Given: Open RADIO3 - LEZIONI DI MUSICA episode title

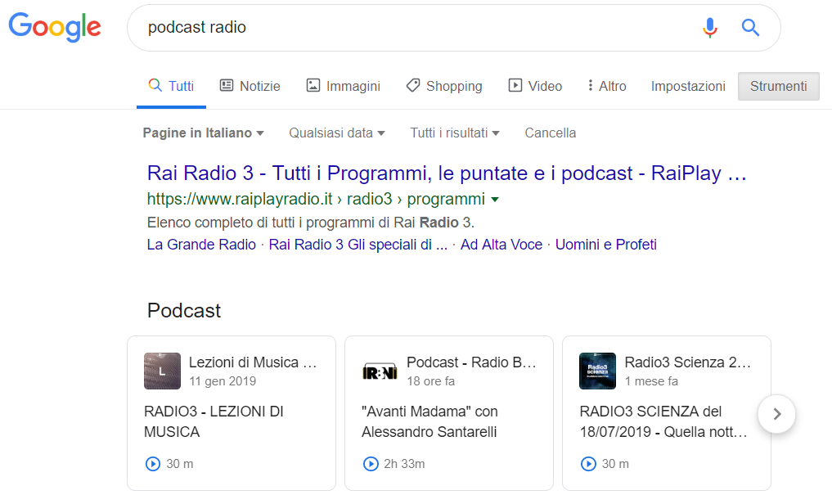Looking at the screenshot, I should (214, 421).
